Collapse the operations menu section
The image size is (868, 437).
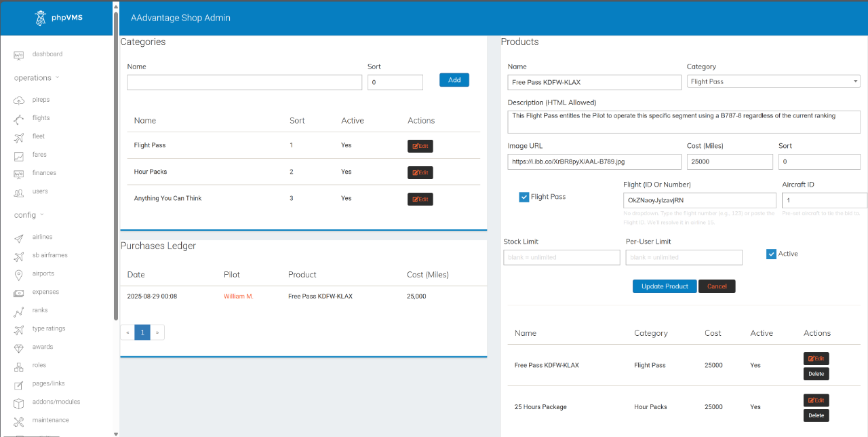click(x=37, y=78)
